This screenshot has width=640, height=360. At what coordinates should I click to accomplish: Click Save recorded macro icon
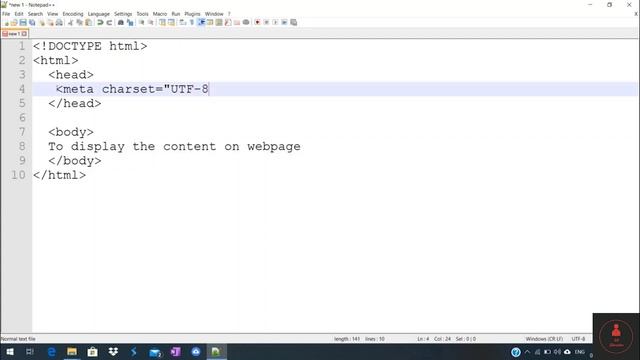point(293,22)
